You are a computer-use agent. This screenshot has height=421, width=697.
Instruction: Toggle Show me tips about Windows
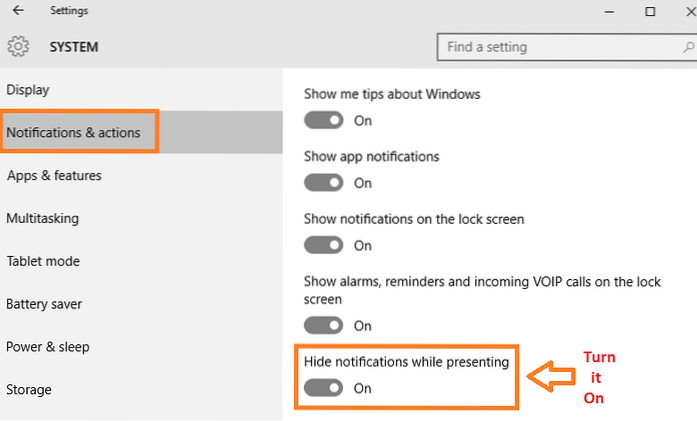324,120
